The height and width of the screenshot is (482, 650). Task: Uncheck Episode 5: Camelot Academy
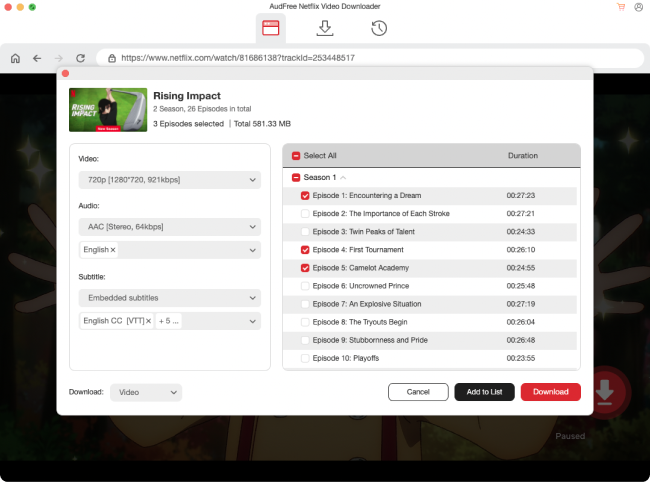tap(305, 268)
